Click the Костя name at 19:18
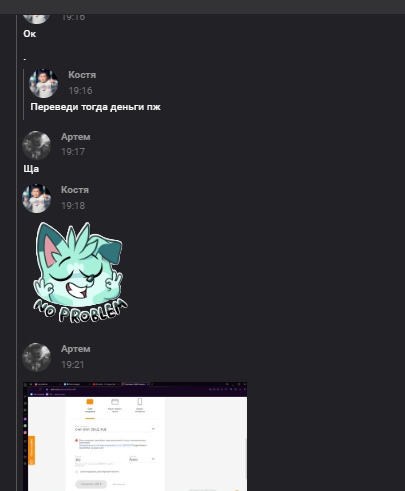The width and height of the screenshot is (405, 491). click(x=75, y=190)
